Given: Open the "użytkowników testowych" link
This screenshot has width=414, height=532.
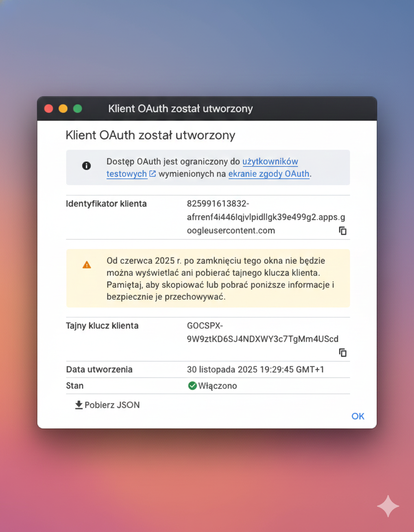Looking at the screenshot, I should 270,162.
